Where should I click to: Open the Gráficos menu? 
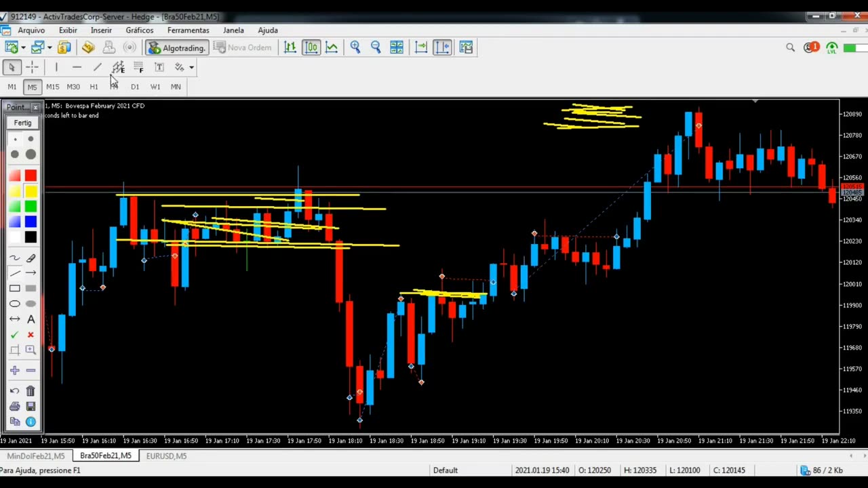coord(140,30)
